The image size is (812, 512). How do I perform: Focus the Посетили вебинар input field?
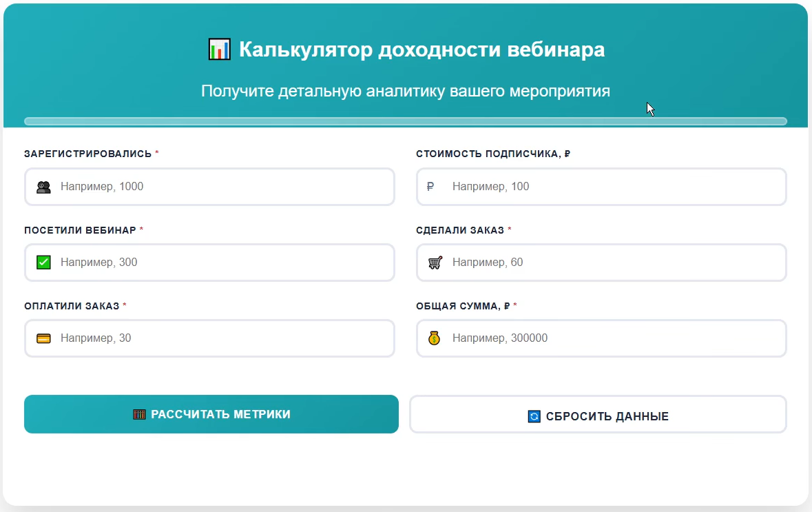[210, 263]
